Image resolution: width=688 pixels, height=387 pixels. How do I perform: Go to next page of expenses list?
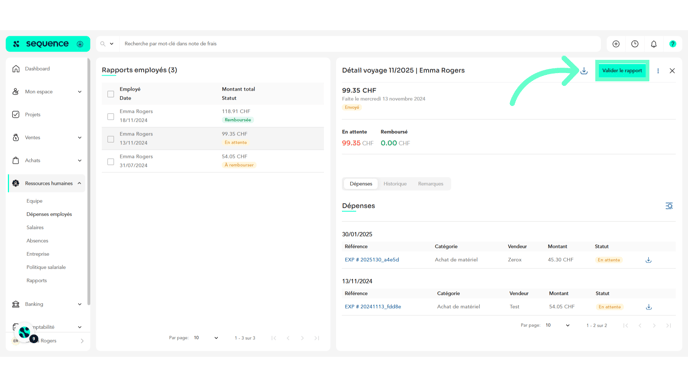click(654, 326)
